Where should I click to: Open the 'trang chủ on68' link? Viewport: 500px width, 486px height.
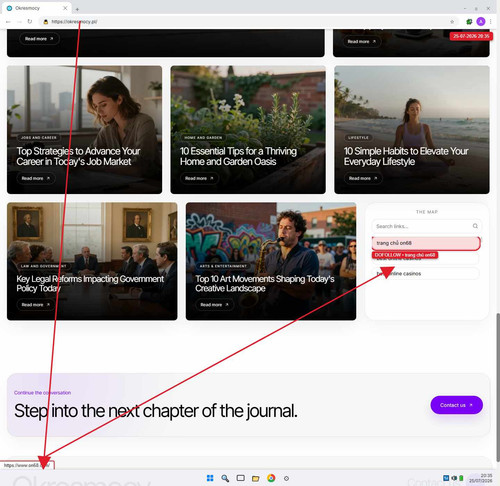pos(426,243)
